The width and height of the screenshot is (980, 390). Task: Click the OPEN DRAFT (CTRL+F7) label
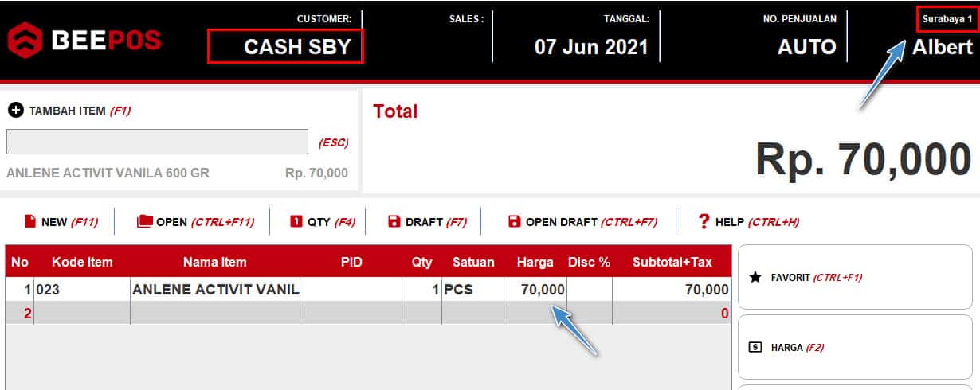click(x=593, y=222)
